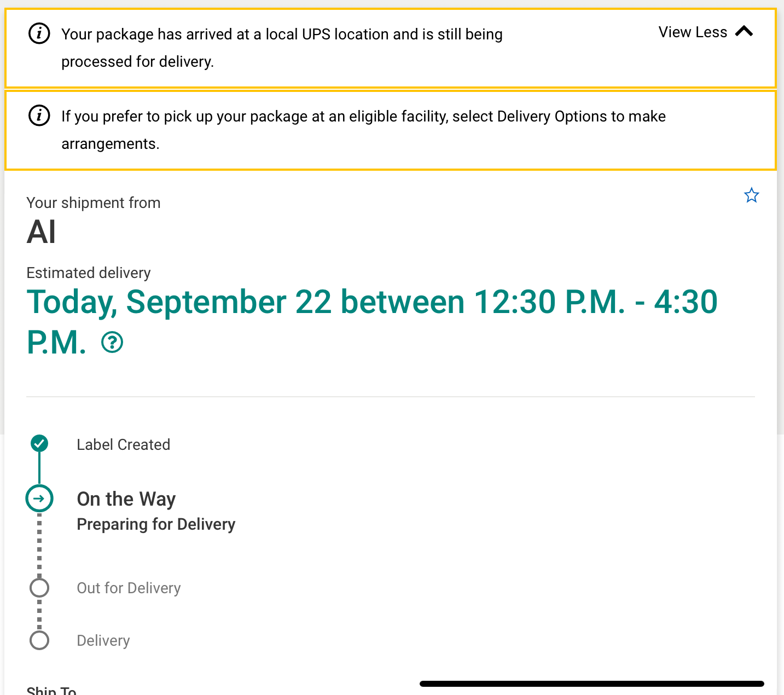
Task: Click the On the Way arrow icon
Action: point(39,499)
